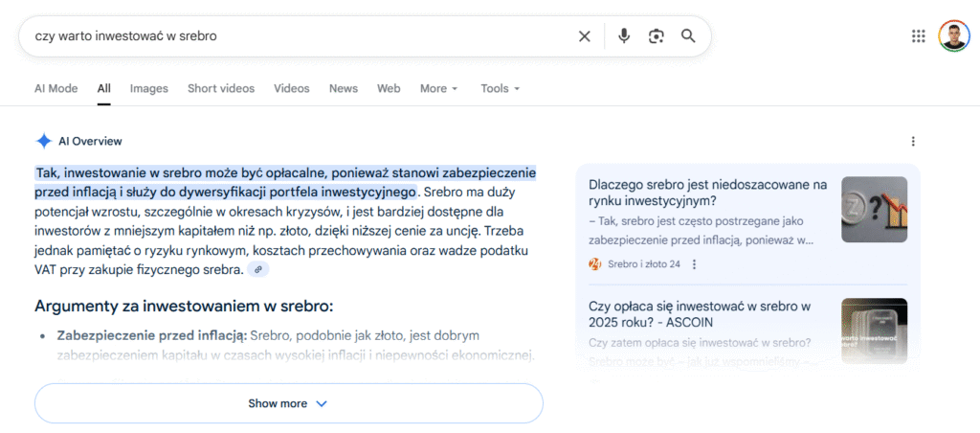Open the Google apps grid icon

pos(918,36)
